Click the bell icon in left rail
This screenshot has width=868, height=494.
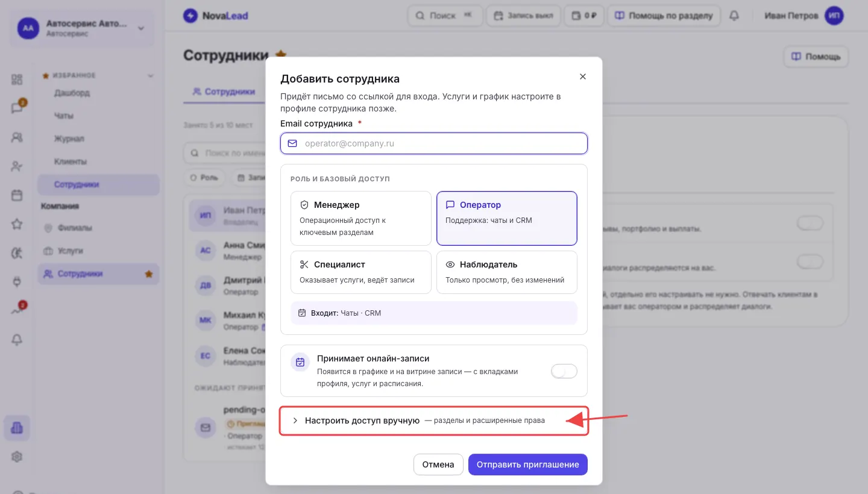(x=17, y=340)
